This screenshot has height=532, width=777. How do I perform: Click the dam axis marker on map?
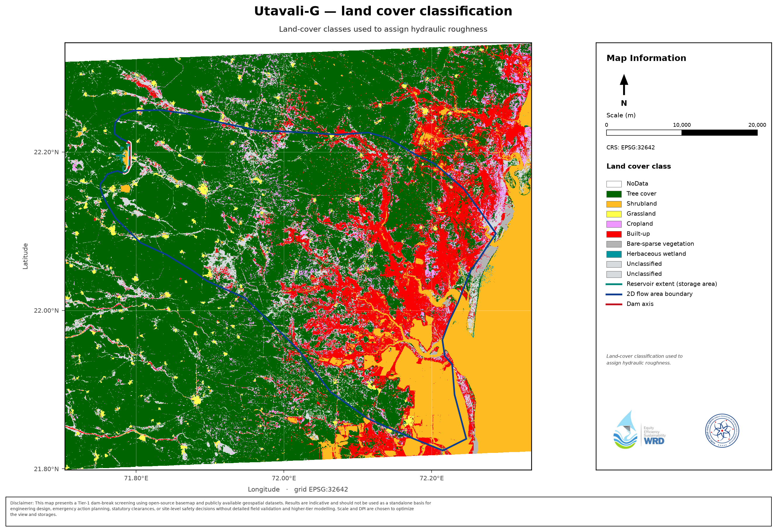[x=129, y=156]
